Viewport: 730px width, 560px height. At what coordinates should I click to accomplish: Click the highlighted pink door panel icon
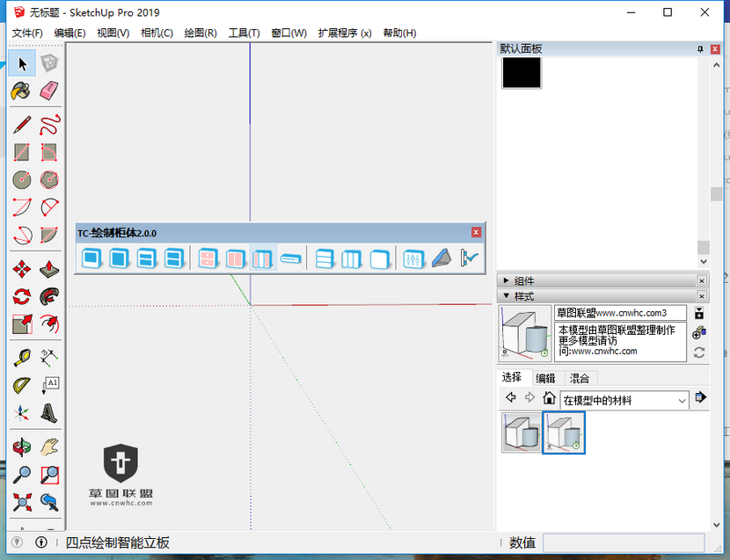[x=263, y=258]
